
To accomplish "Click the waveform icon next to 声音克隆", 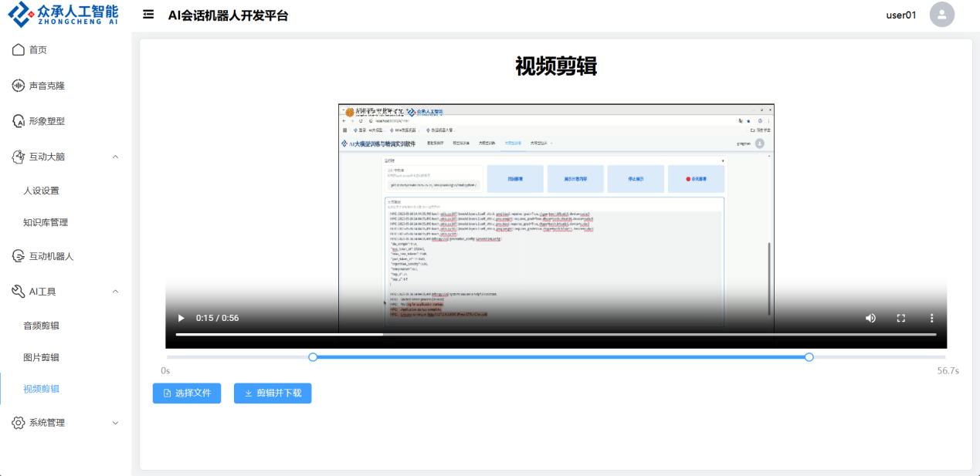I will point(19,86).
